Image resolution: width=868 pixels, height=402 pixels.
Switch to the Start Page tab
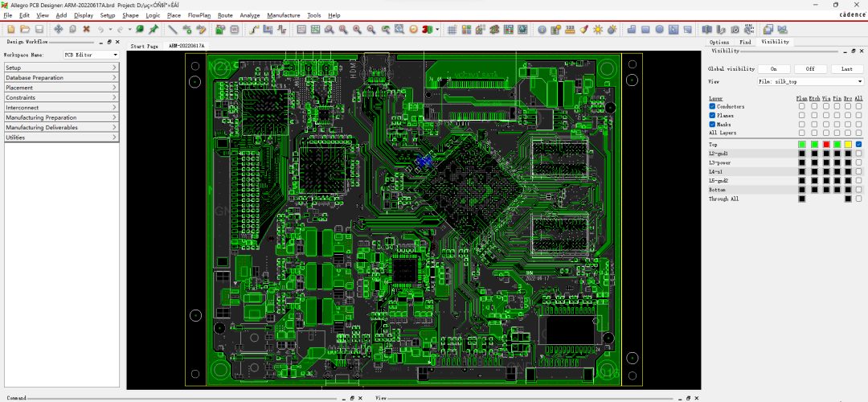(145, 46)
